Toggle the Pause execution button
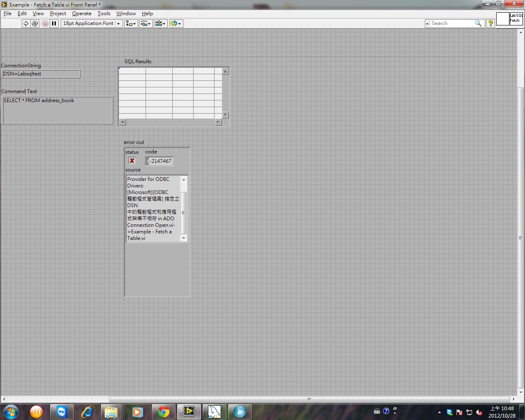The image size is (525, 420). click(x=54, y=23)
